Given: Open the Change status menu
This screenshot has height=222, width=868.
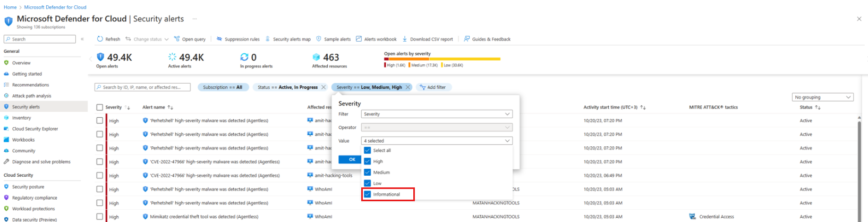Looking at the screenshot, I should (147, 39).
